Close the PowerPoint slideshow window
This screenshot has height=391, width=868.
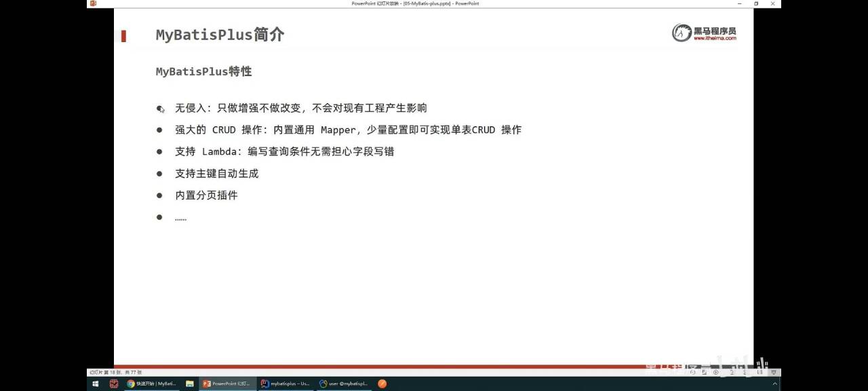pyautogui.click(x=773, y=3)
